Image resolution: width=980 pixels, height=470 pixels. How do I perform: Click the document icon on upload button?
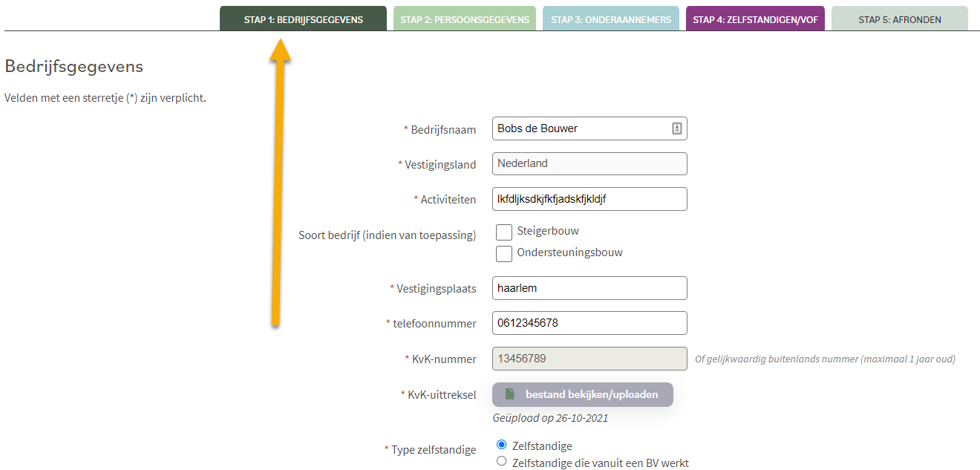tap(509, 394)
